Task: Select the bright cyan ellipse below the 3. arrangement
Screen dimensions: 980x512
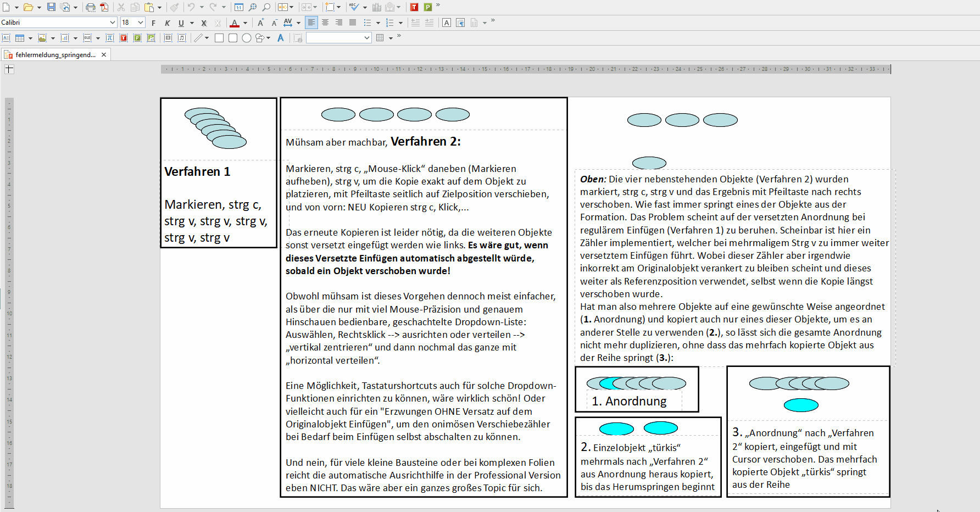Action: tap(801, 405)
